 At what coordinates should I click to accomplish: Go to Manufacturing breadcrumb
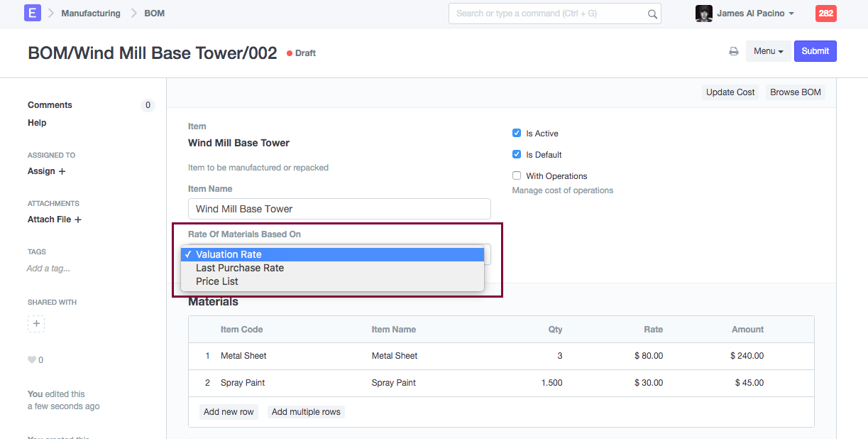(91, 13)
